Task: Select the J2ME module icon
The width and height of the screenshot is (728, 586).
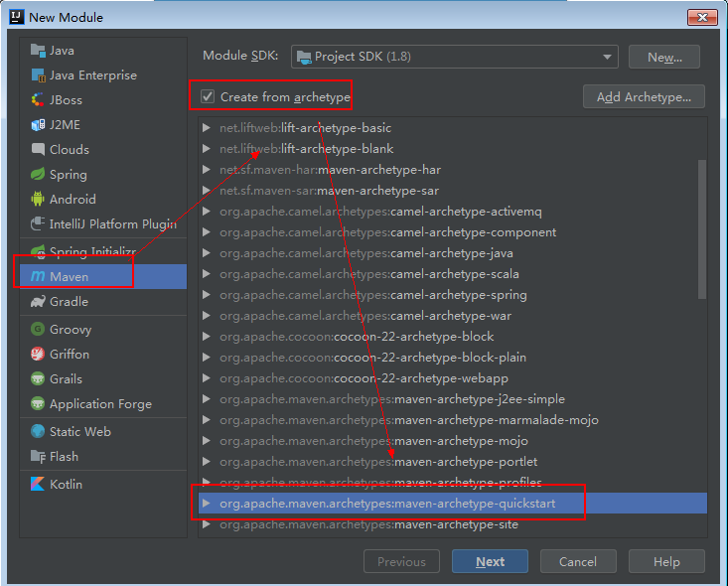Action: (38, 124)
